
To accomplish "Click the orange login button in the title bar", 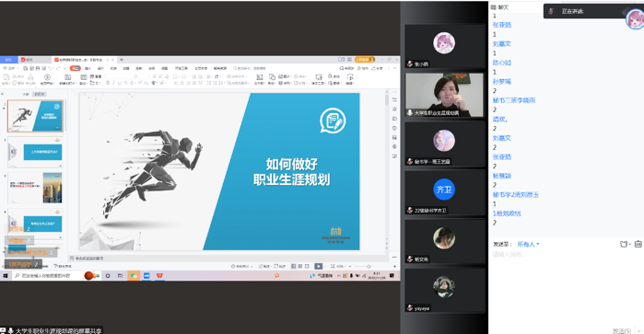I will coord(365,60).
